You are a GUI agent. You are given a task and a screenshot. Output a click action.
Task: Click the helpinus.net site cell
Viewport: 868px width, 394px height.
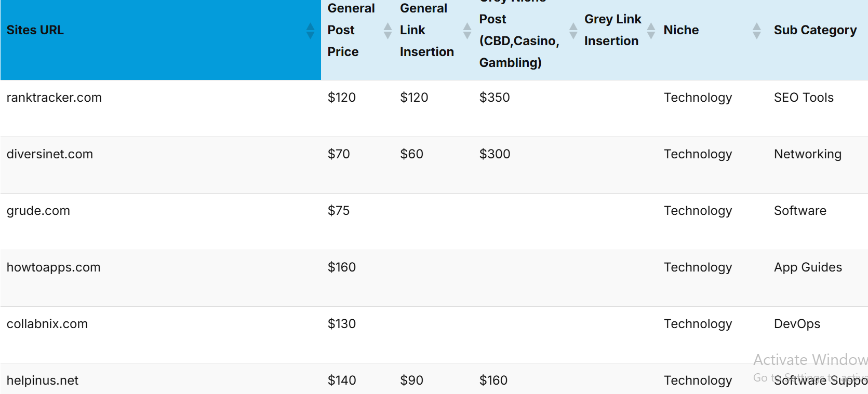tap(43, 381)
